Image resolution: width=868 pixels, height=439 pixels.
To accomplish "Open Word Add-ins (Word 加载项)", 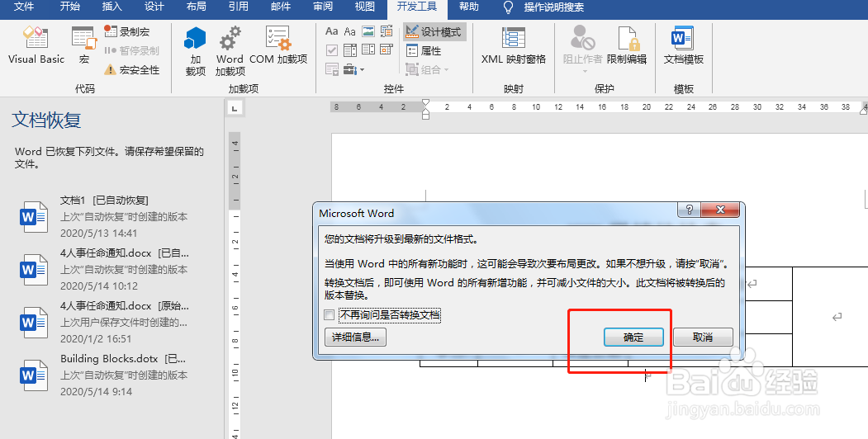I will 230,51.
